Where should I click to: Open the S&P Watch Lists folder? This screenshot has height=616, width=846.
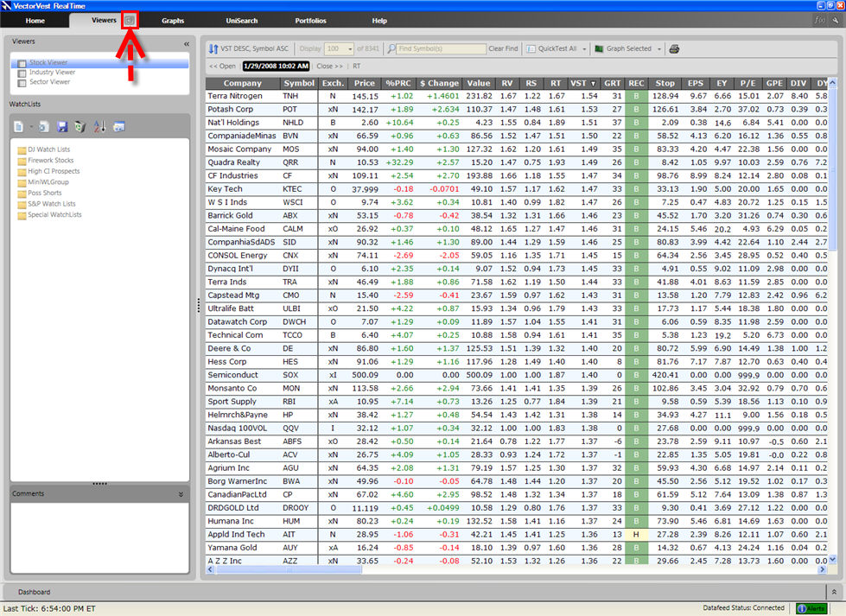tap(51, 204)
